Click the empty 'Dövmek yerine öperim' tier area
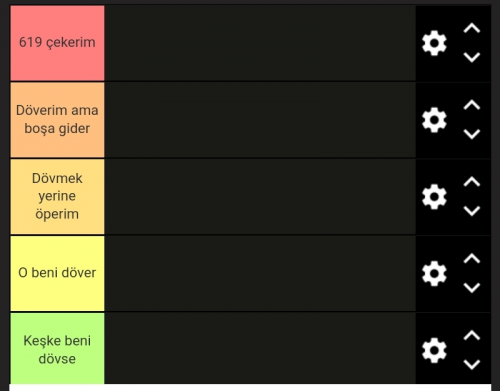This screenshot has height=391, width=500. pos(260,197)
